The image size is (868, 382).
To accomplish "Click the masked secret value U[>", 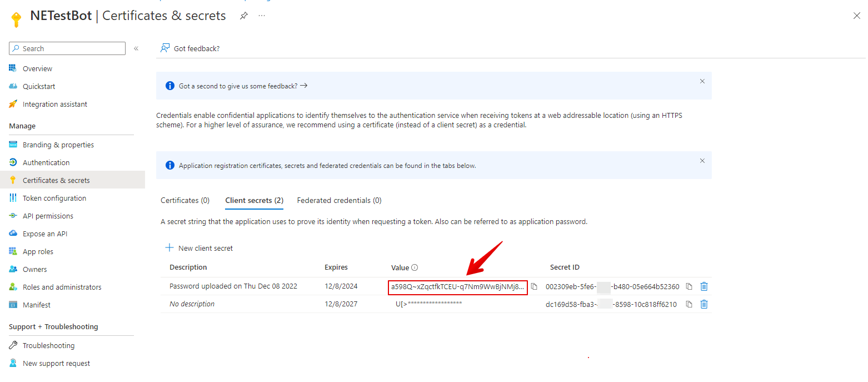I will (x=429, y=304).
